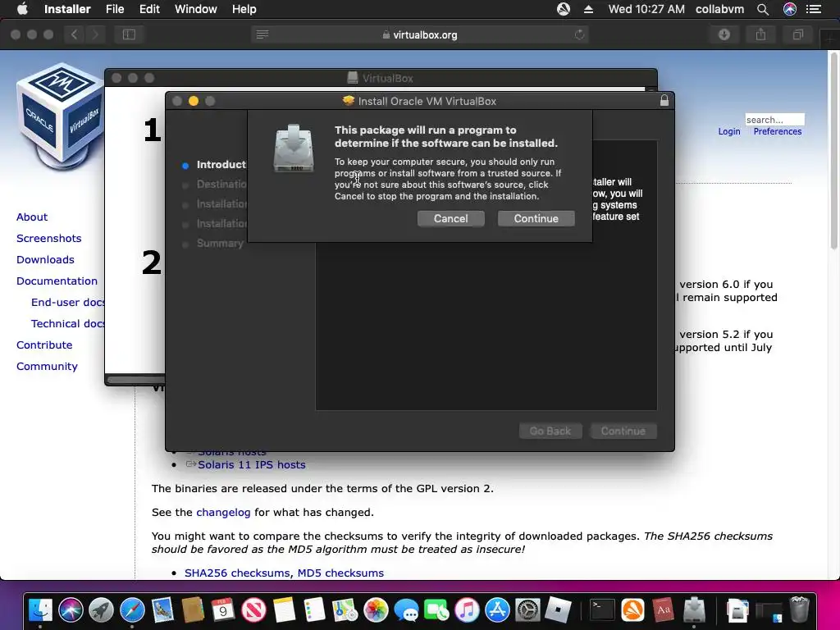Toggle the Safari sidebar button

(x=129, y=34)
